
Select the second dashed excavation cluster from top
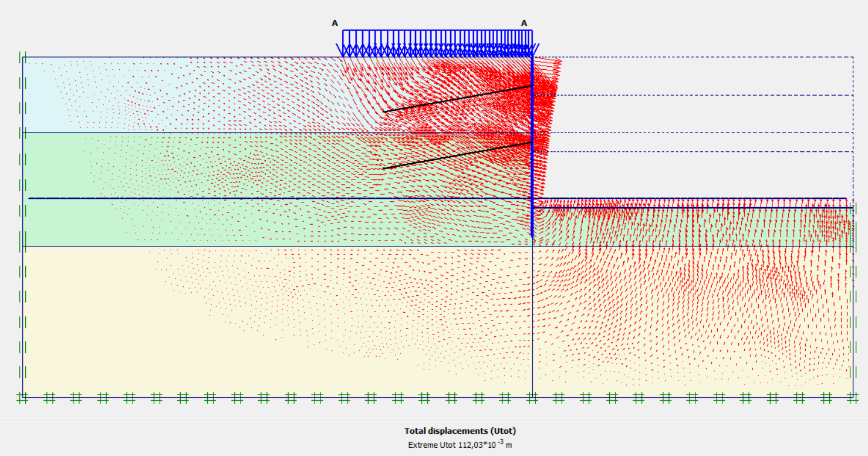[x=704, y=114]
